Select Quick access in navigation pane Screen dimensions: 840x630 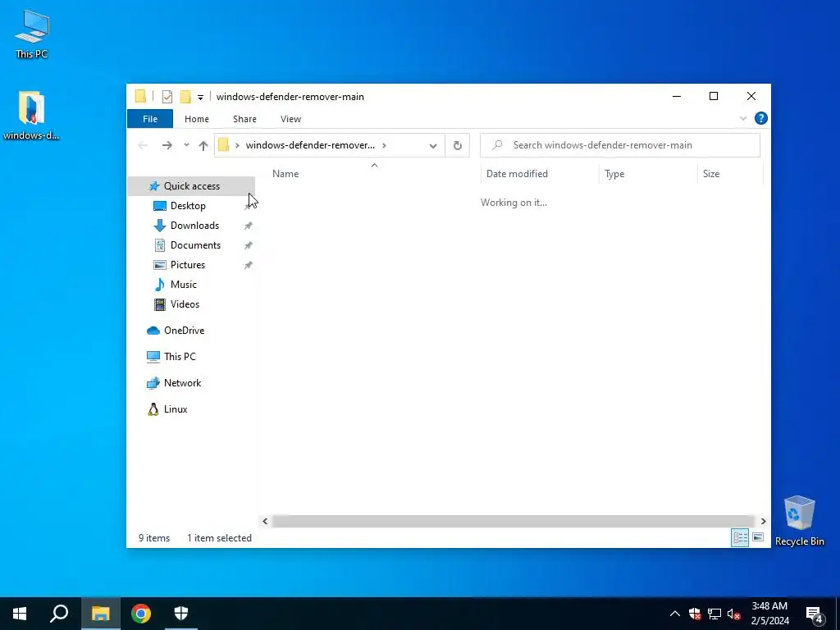(x=191, y=186)
